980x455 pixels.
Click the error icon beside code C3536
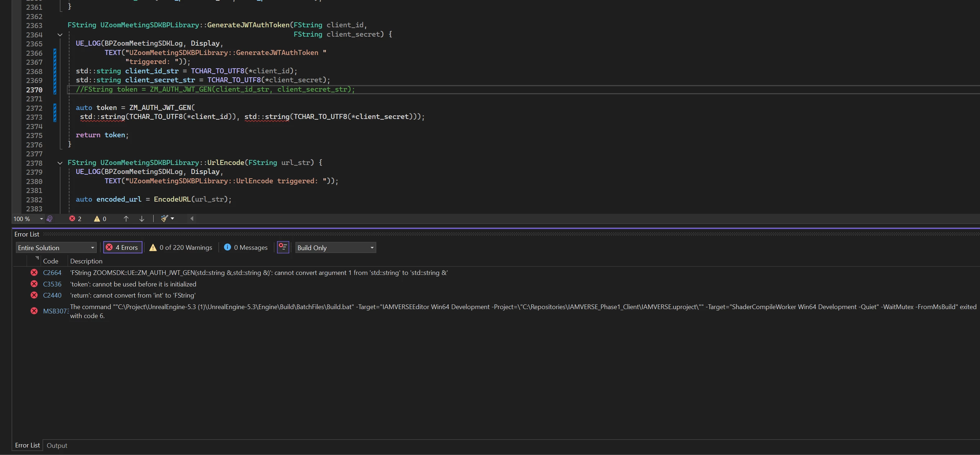[34, 284]
